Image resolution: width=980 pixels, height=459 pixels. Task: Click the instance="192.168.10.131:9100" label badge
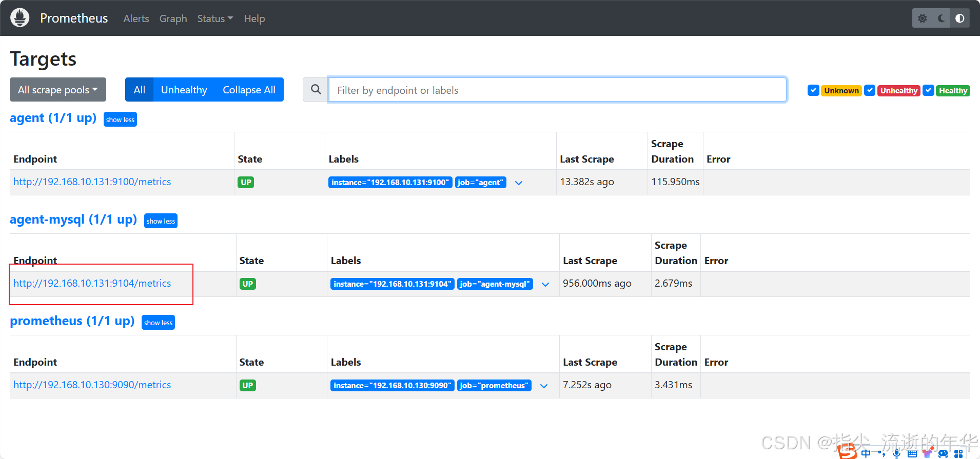point(390,183)
